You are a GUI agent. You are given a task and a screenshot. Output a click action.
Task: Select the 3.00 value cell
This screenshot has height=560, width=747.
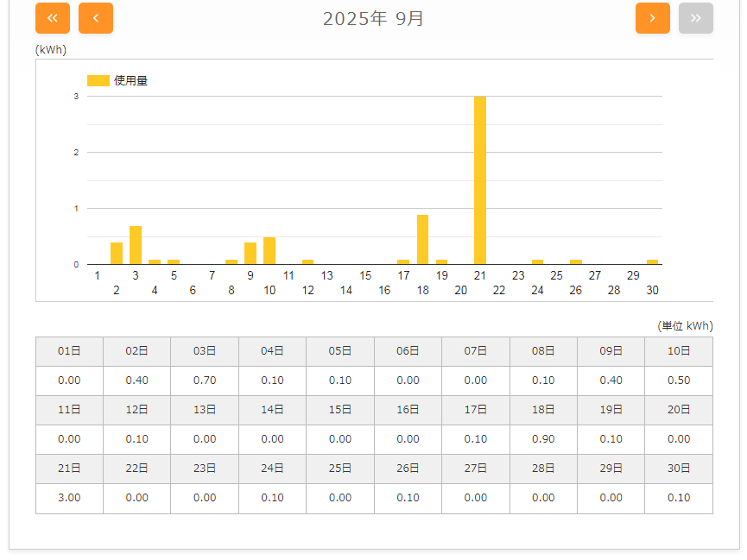pyautogui.click(x=69, y=498)
